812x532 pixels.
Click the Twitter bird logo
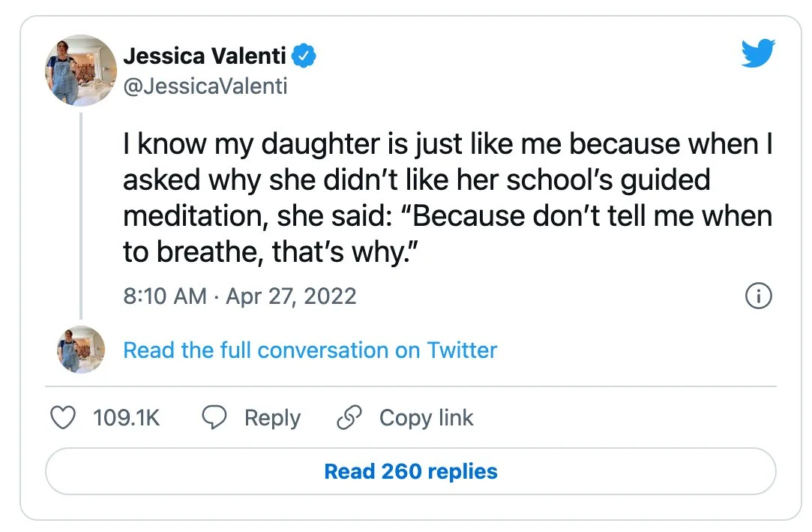(x=757, y=54)
